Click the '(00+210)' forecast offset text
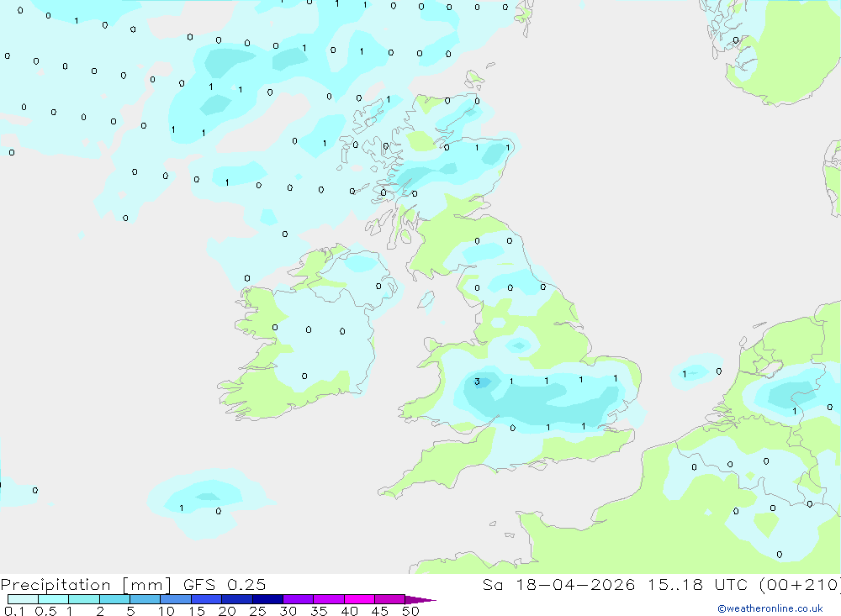 pos(800,585)
